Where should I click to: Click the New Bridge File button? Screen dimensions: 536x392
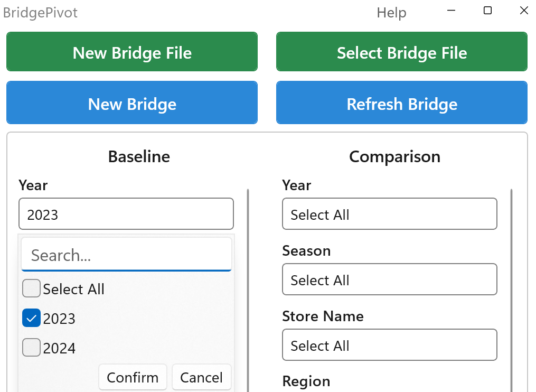click(131, 51)
